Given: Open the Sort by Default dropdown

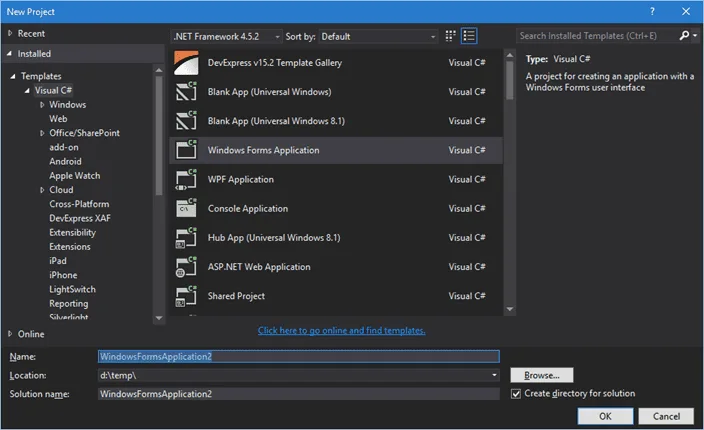Looking at the screenshot, I should [378, 36].
